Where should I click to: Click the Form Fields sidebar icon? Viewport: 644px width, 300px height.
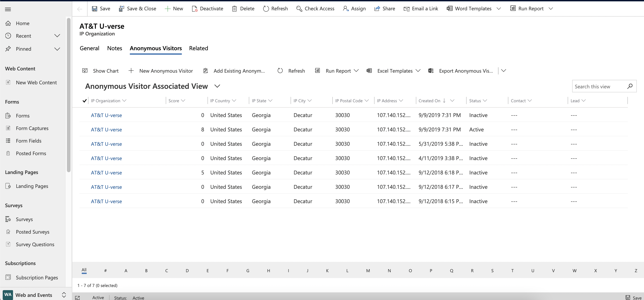pos(8,141)
